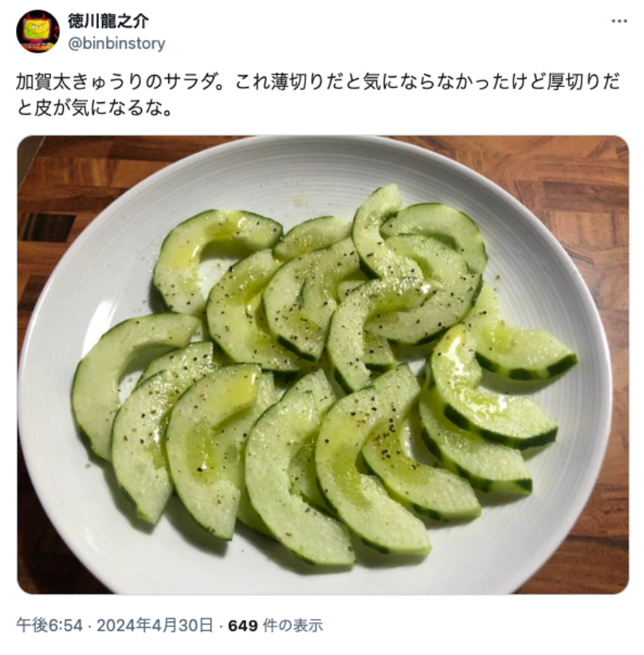This screenshot has width=644, height=655.
Task: Click the tweet text about 加賀太きゅうりのサラダ
Action: click(317, 95)
